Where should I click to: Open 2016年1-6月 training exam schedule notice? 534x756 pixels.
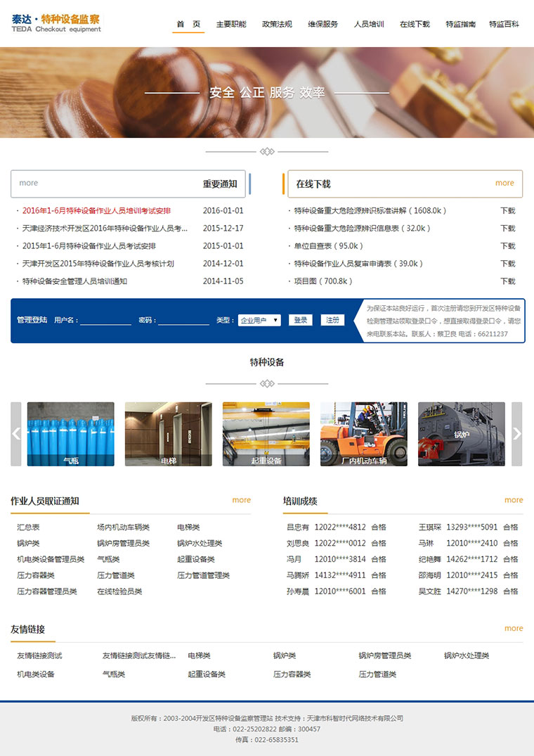point(96,211)
